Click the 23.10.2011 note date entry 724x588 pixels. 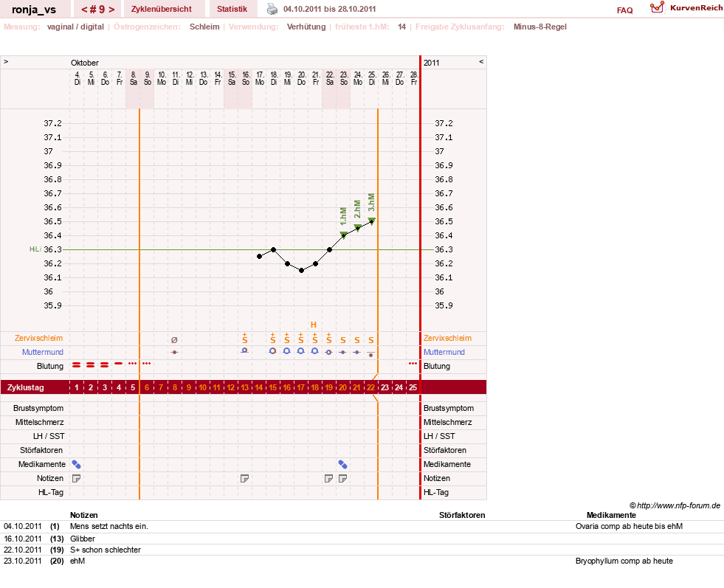point(23,561)
